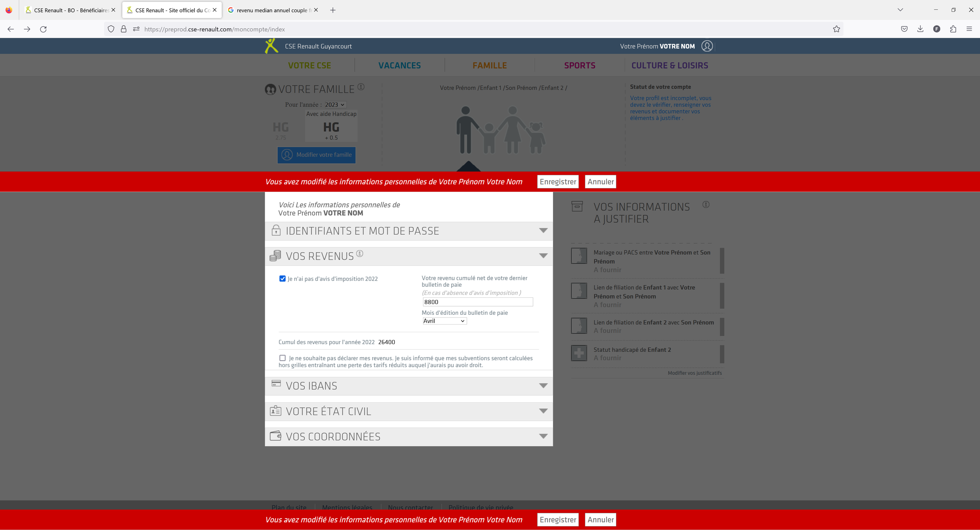
Task: Open Firefox downloads panel icon
Action: [x=920, y=29]
